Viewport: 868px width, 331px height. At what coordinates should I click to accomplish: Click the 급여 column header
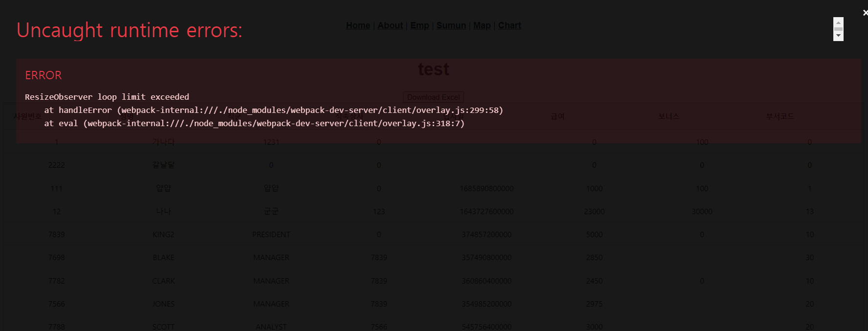point(558,116)
